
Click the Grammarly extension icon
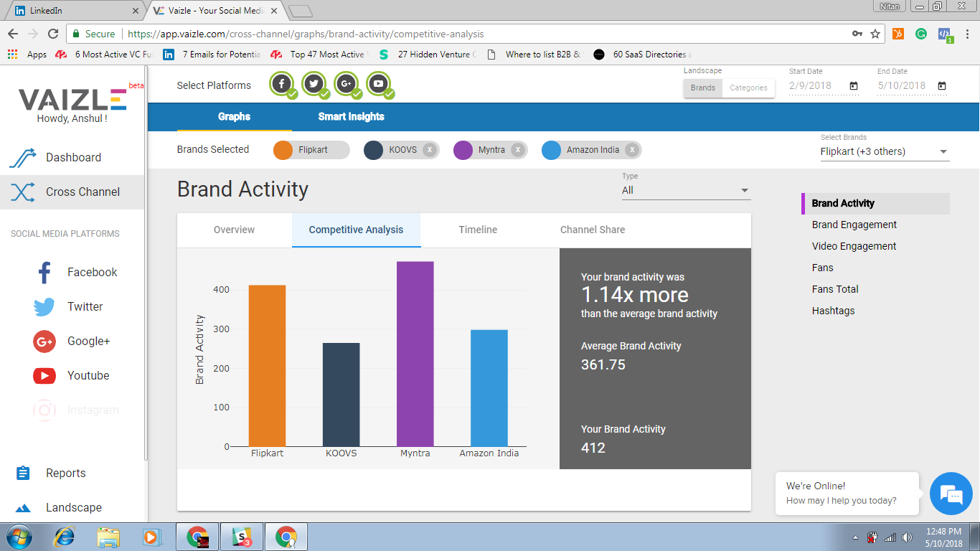(921, 34)
